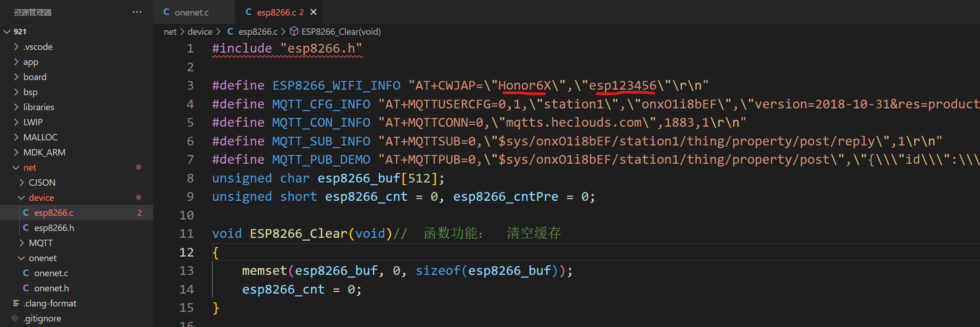Click the mqtts.heclouds.com host string
Viewport: 980px width, 327px height.
click(x=573, y=123)
